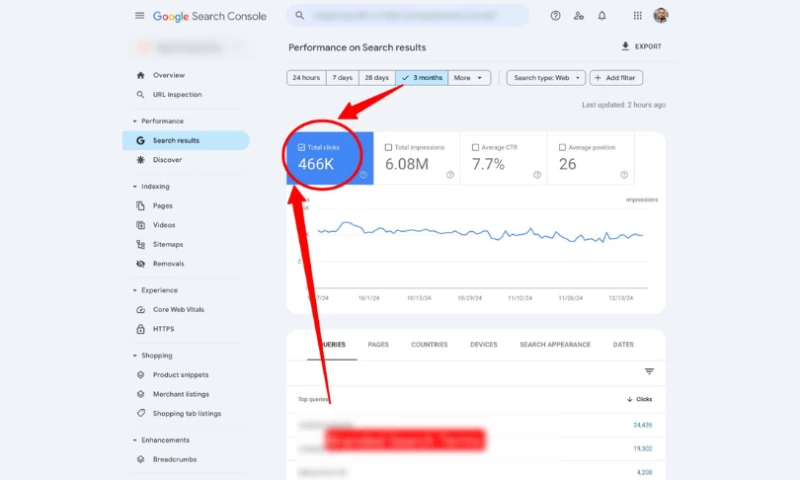Switch to the Pages tab

click(x=378, y=345)
